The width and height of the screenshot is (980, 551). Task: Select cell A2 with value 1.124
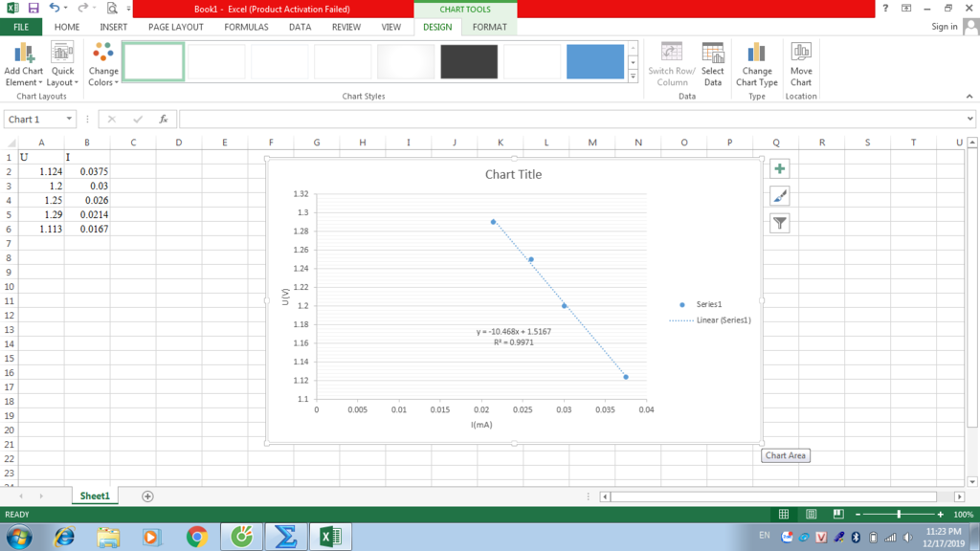coord(41,171)
